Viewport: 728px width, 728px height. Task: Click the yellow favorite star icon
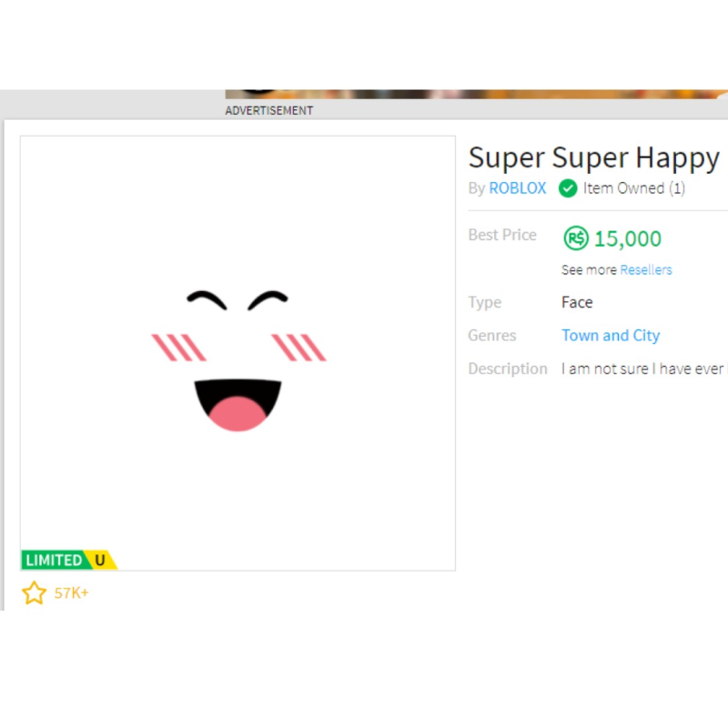(35, 592)
